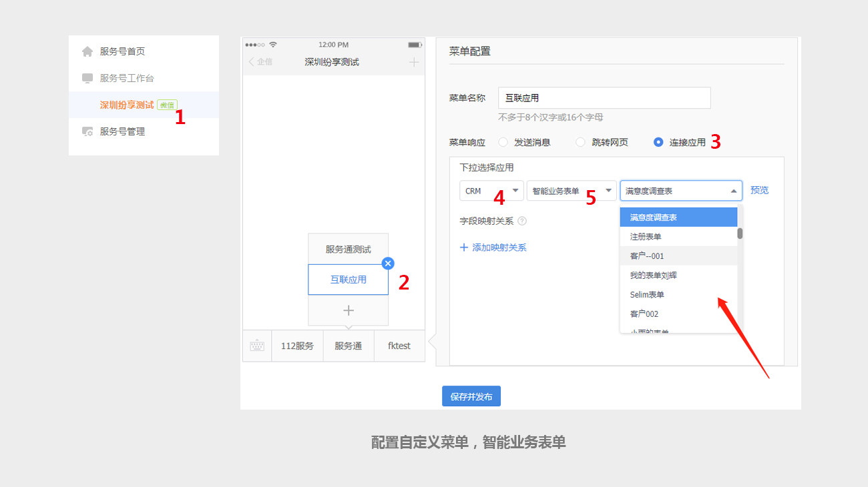The width and height of the screenshot is (868, 487).
Task: Click the keyboard icon in phone bottom bar
Action: 257,346
